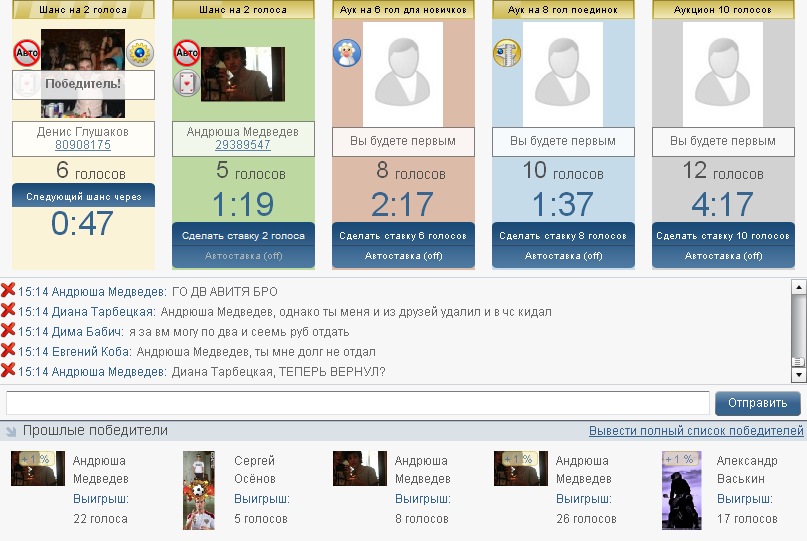Toggle Автоставка (off) under 8-votes auction
This screenshot has height=541, width=807.
click(x=564, y=256)
